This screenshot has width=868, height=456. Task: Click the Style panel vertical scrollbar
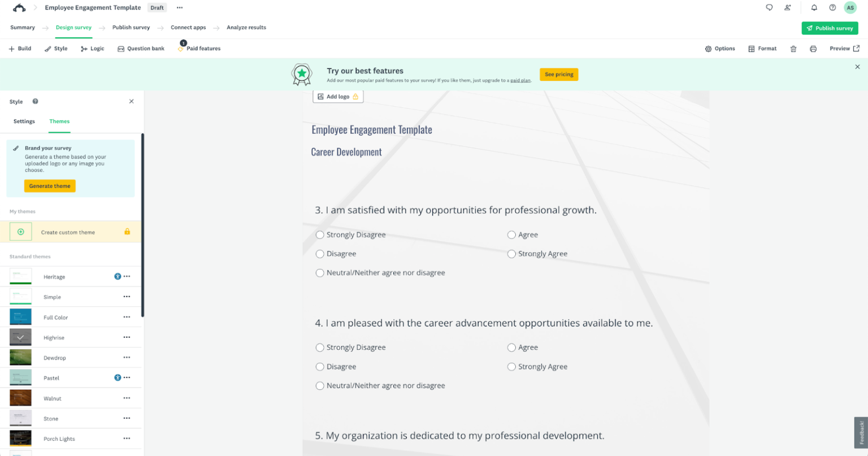pos(142,225)
